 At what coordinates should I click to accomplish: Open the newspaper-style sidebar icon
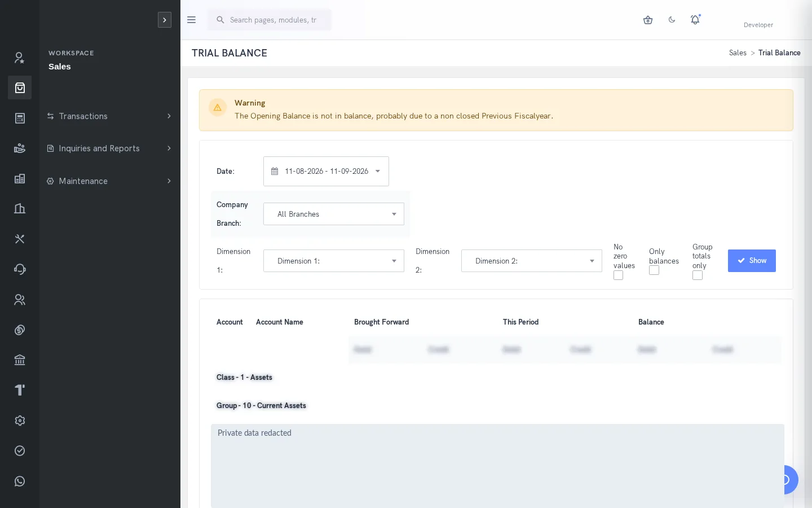[20, 178]
